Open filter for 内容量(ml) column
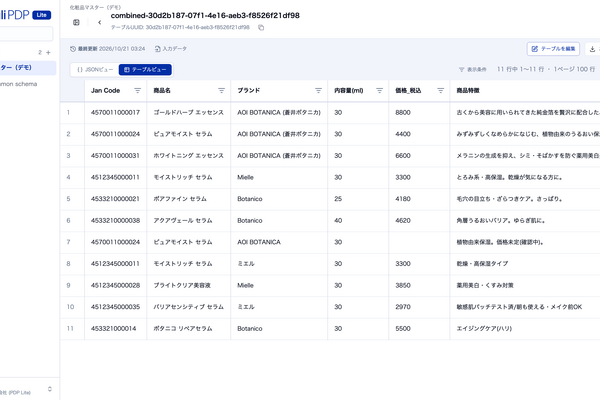This screenshot has height=400, width=600. point(379,91)
